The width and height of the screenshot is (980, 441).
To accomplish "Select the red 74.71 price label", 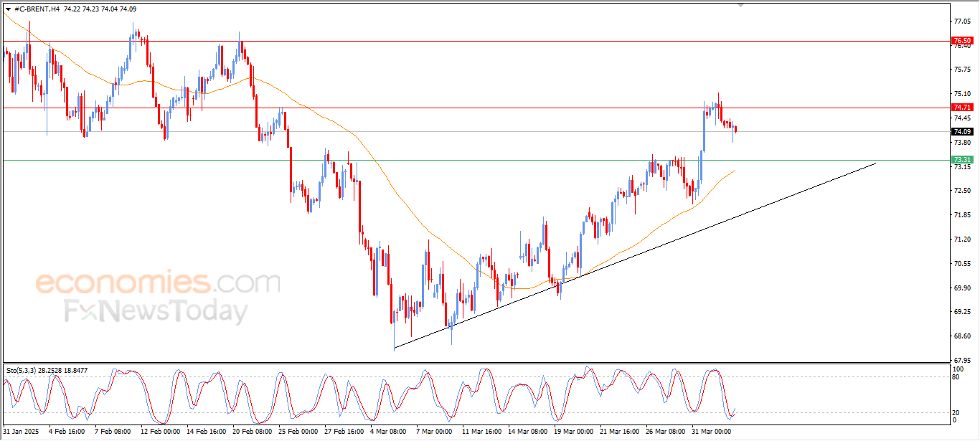I will (961, 108).
